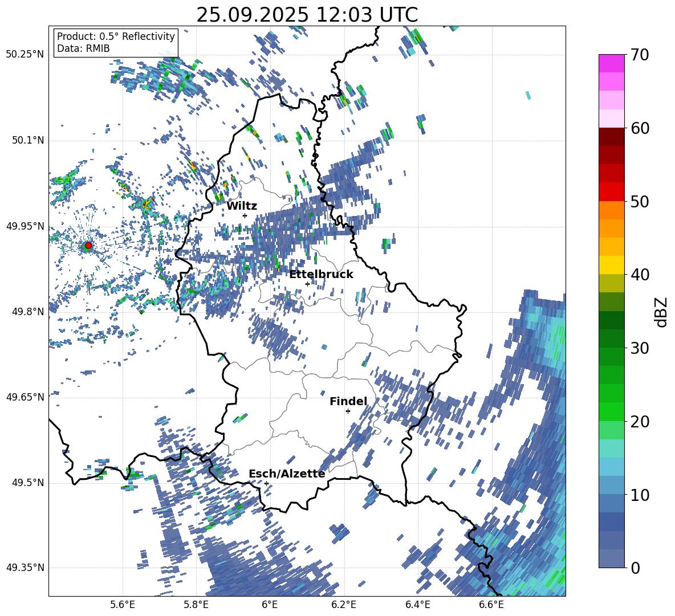Click the magenta swatch atop the colorbar

pyautogui.click(x=611, y=63)
